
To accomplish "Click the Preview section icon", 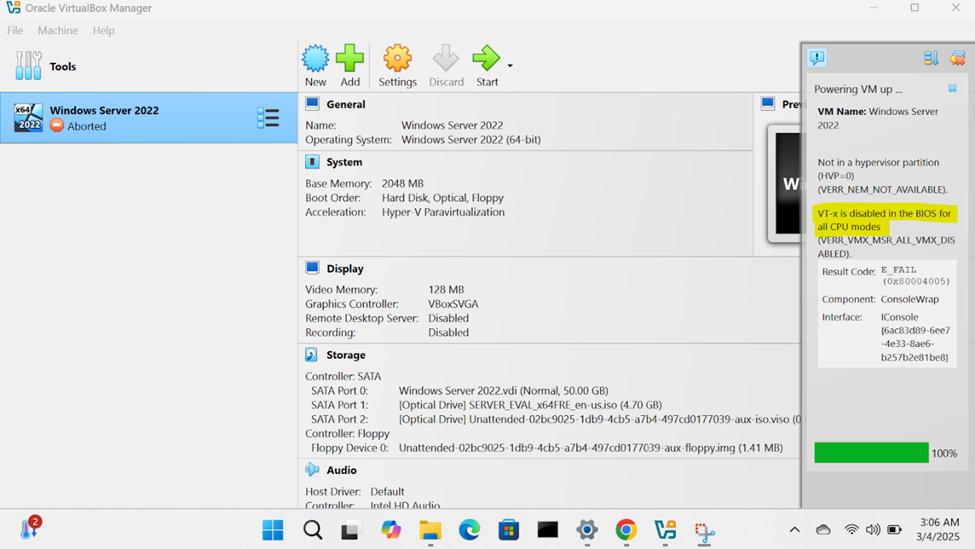I will pyautogui.click(x=768, y=104).
